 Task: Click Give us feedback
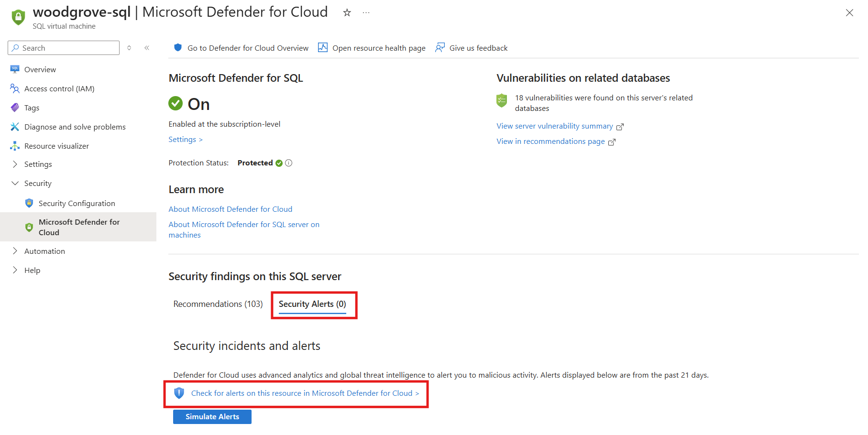[x=478, y=48]
